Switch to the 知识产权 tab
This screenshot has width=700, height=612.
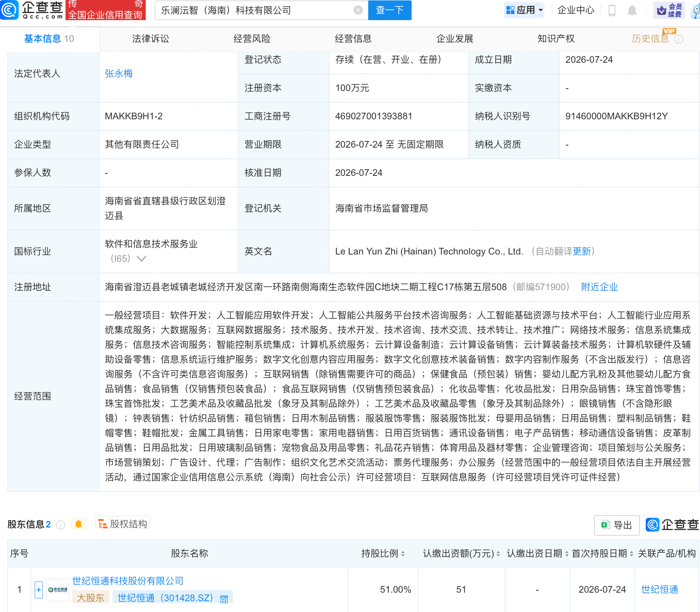(556, 39)
